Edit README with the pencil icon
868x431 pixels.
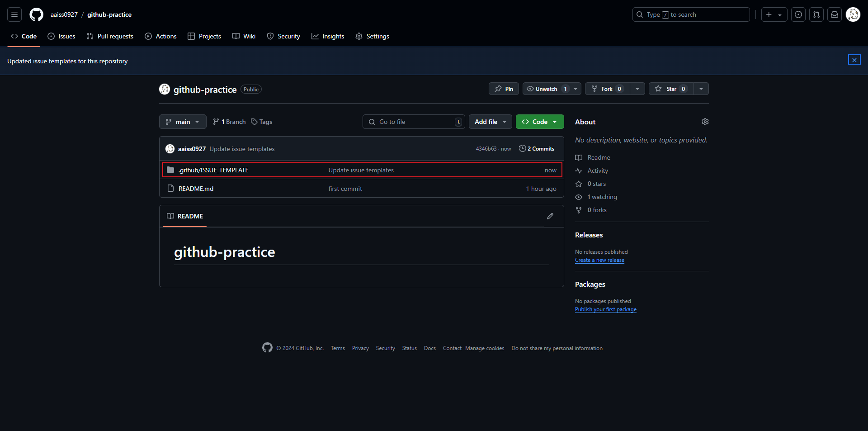[x=550, y=216]
